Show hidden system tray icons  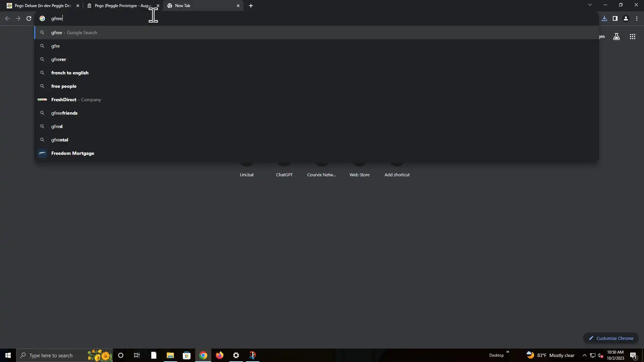[x=584, y=355]
